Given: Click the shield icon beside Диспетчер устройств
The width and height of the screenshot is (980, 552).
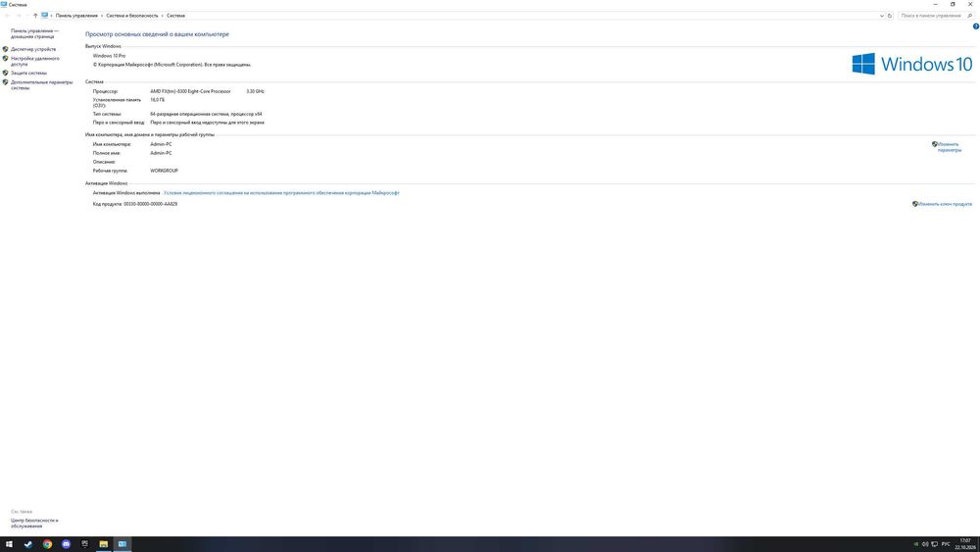Looking at the screenshot, I should click(x=6, y=49).
